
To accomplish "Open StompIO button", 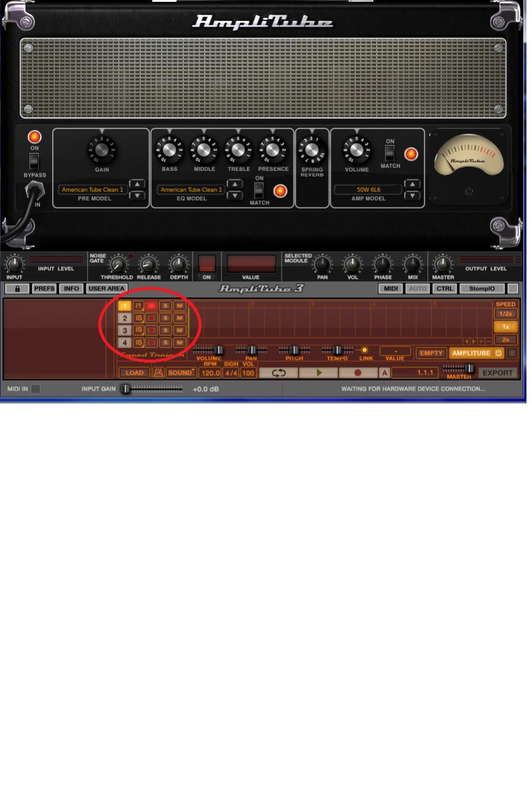I will pyautogui.click(x=482, y=288).
